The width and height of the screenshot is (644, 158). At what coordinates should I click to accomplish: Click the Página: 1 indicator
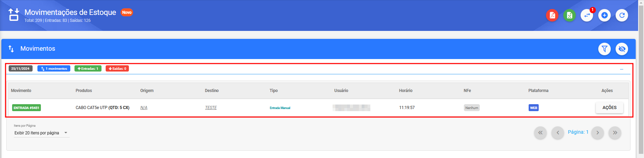pos(578,132)
